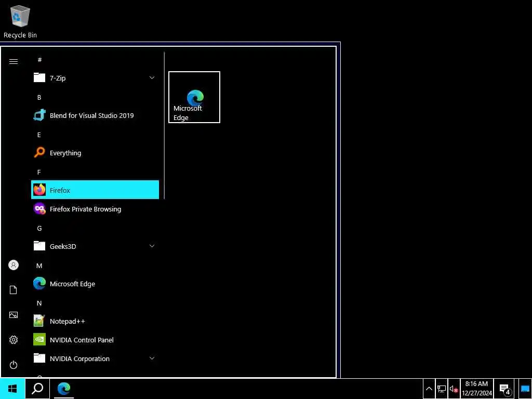Open the clock showing 8:16 AM
The height and width of the screenshot is (399, 532).
click(477, 389)
